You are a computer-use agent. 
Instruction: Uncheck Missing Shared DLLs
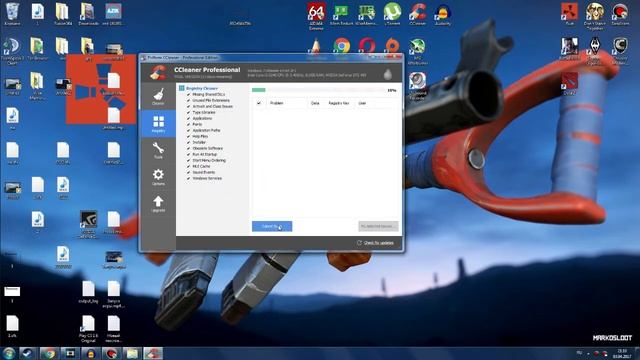[x=189, y=94]
